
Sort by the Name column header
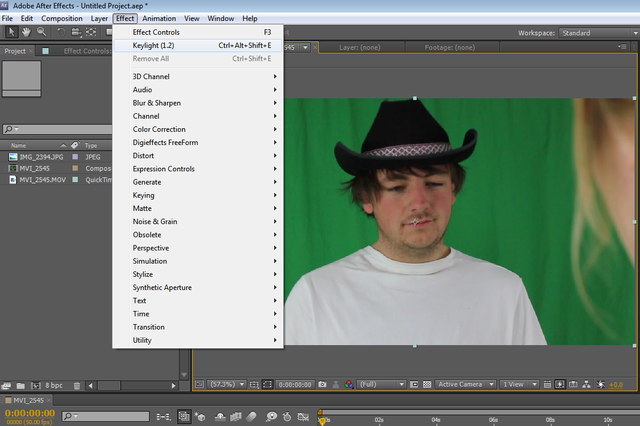pos(19,145)
